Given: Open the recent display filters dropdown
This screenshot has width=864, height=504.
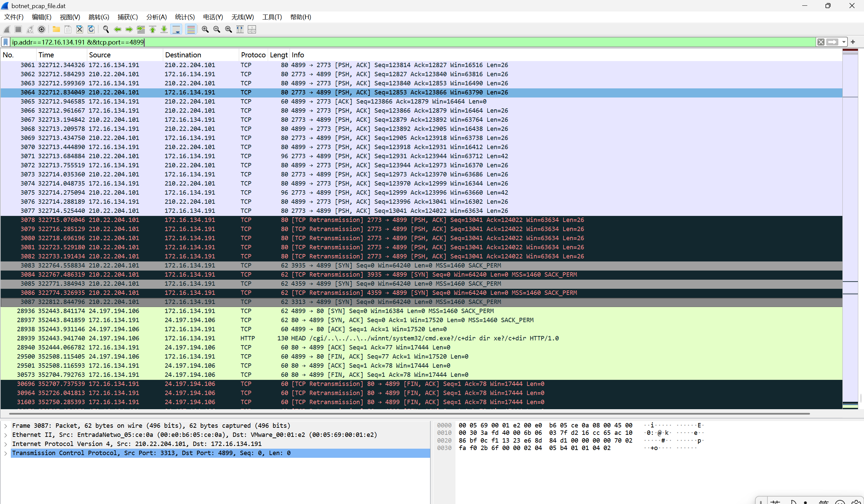Looking at the screenshot, I should tap(844, 42).
